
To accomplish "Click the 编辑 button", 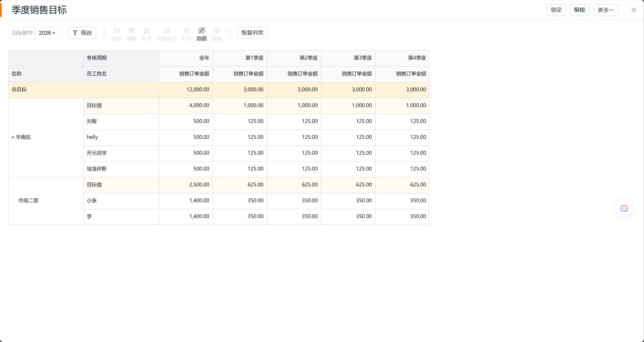I will (579, 10).
